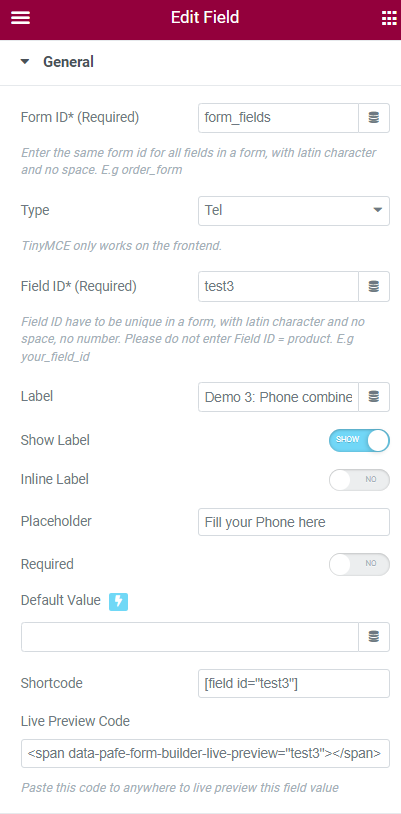Enable the Required switch
401x814 pixels.
[x=359, y=564]
